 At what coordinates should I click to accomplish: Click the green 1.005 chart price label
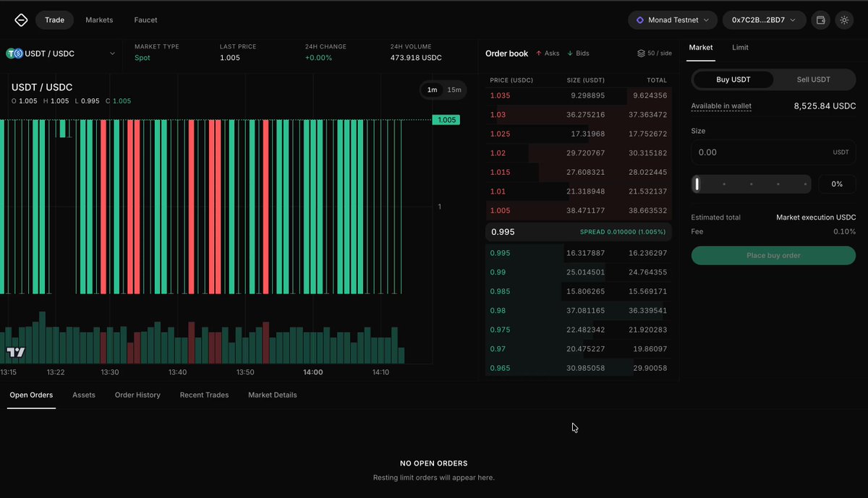pos(446,120)
